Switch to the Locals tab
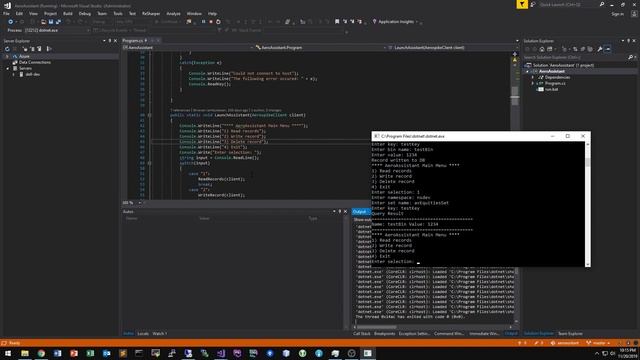The height and width of the screenshot is (360, 640). click(143, 334)
